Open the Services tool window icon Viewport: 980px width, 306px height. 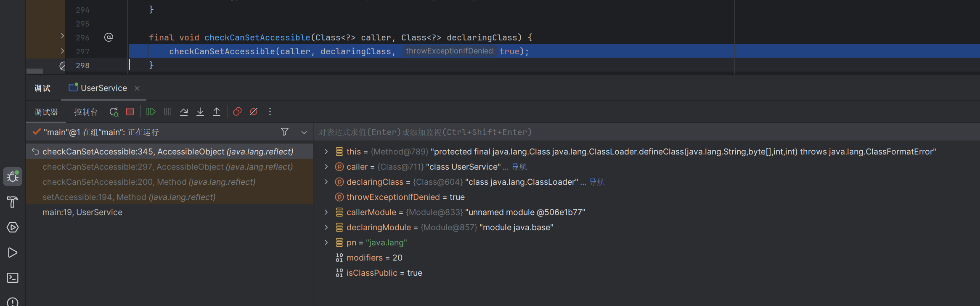click(13, 227)
